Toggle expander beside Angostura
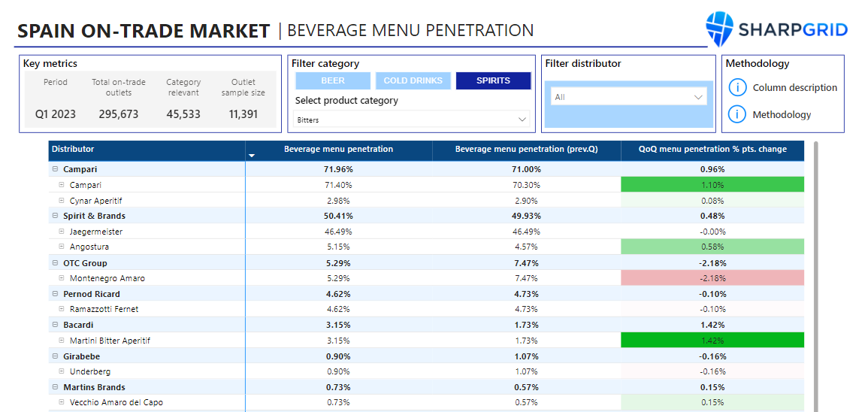The height and width of the screenshot is (412, 868). point(62,247)
